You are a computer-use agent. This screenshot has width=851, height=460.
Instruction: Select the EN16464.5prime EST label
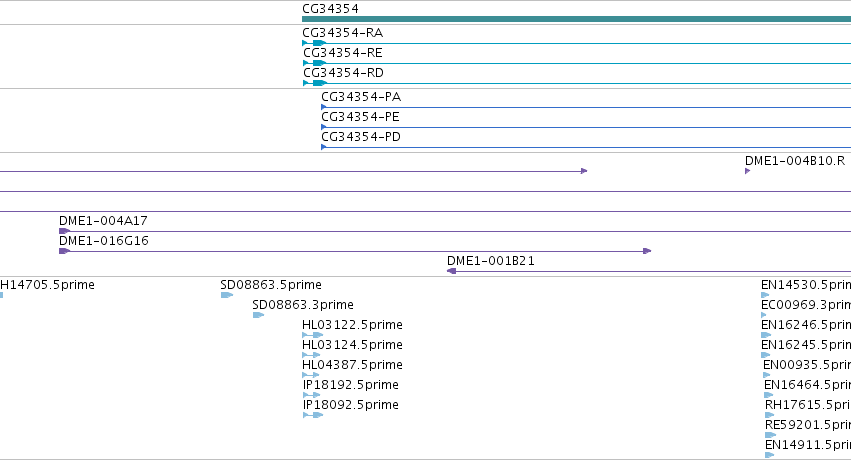pyautogui.click(x=808, y=386)
